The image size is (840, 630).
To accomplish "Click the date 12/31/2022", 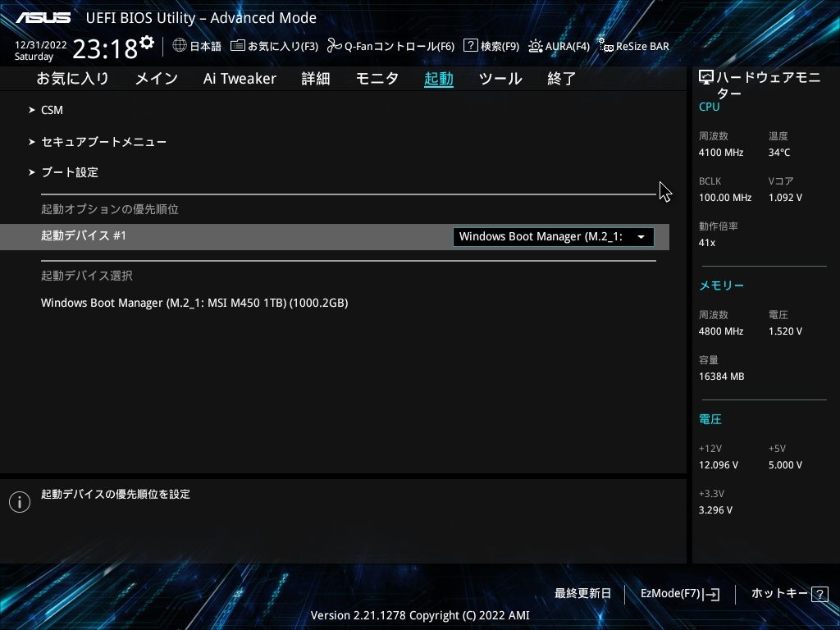I will click(41, 45).
